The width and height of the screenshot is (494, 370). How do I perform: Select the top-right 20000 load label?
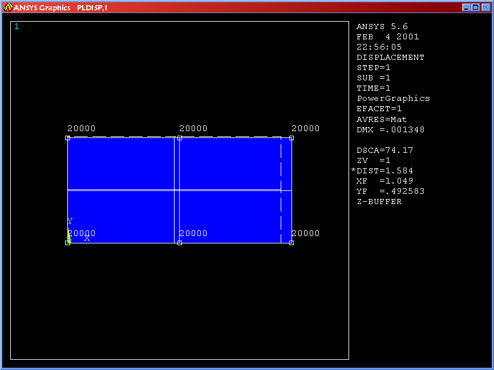click(x=305, y=128)
